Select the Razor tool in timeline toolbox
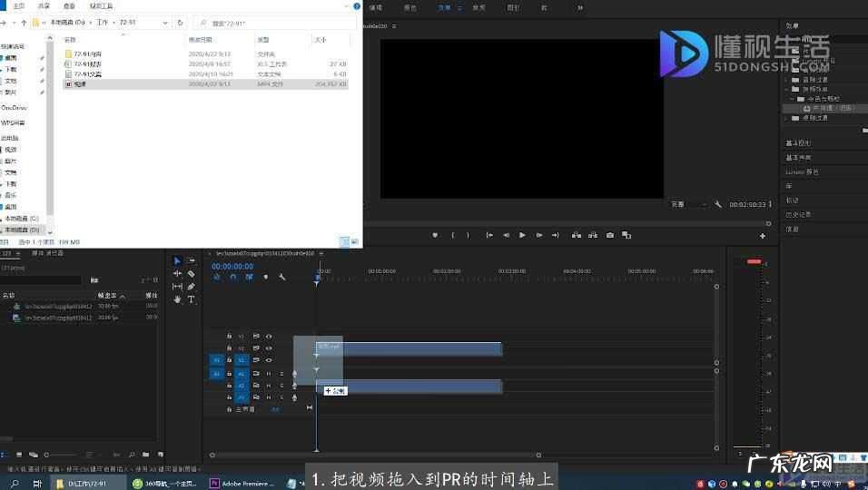This screenshot has width=868, height=490. [192, 274]
